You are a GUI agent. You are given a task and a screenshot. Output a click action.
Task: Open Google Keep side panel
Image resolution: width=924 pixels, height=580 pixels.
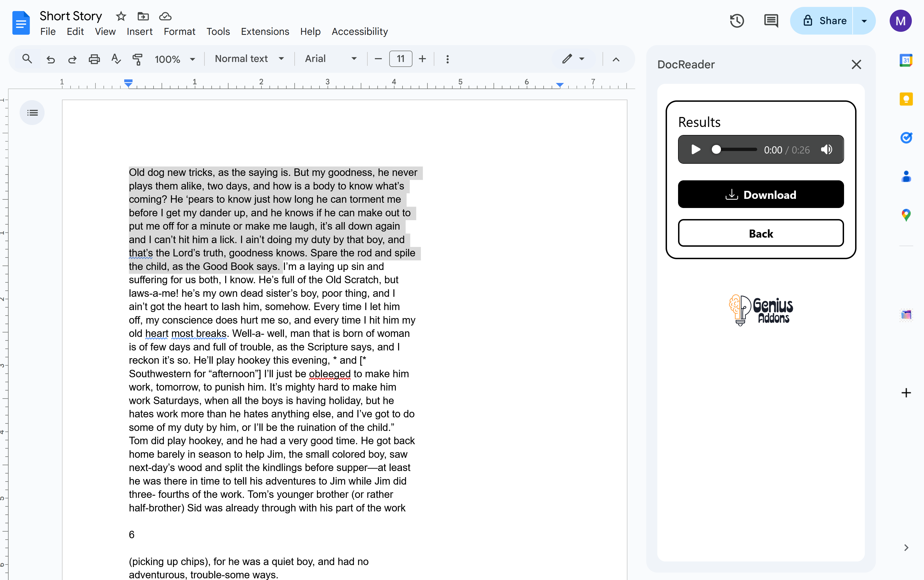[x=906, y=99]
